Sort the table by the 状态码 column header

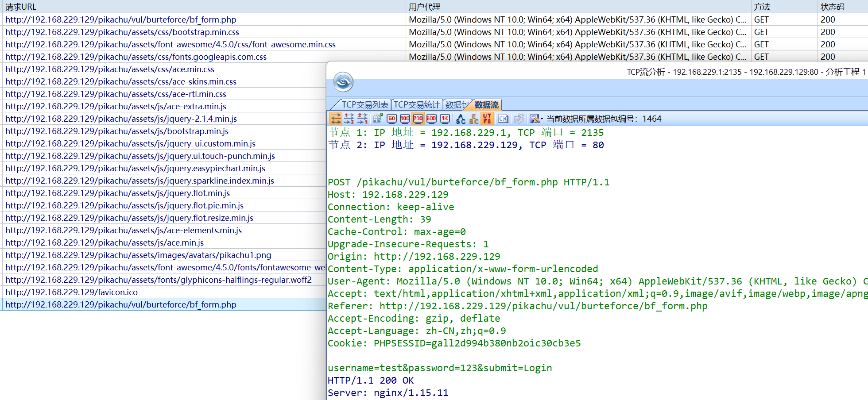coord(842,7)
